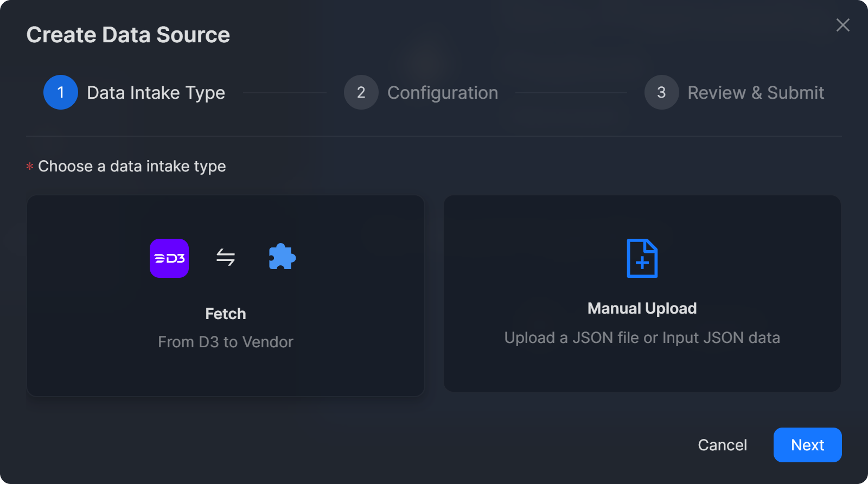Viewport: 868px width, 484px height.
Task: Click the file-plus Manual Upload icon
Action: click(642, 258)
